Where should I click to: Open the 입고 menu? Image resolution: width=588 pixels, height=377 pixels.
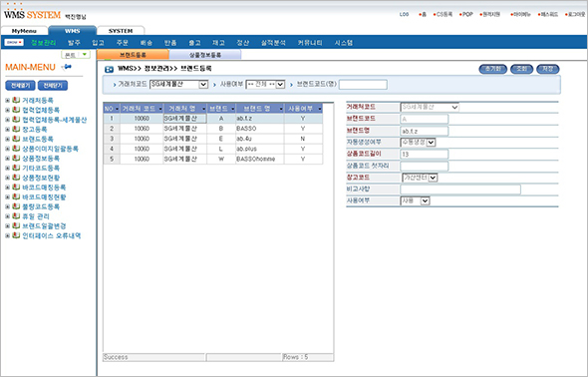pyautogui.click(x=99, y=43)
